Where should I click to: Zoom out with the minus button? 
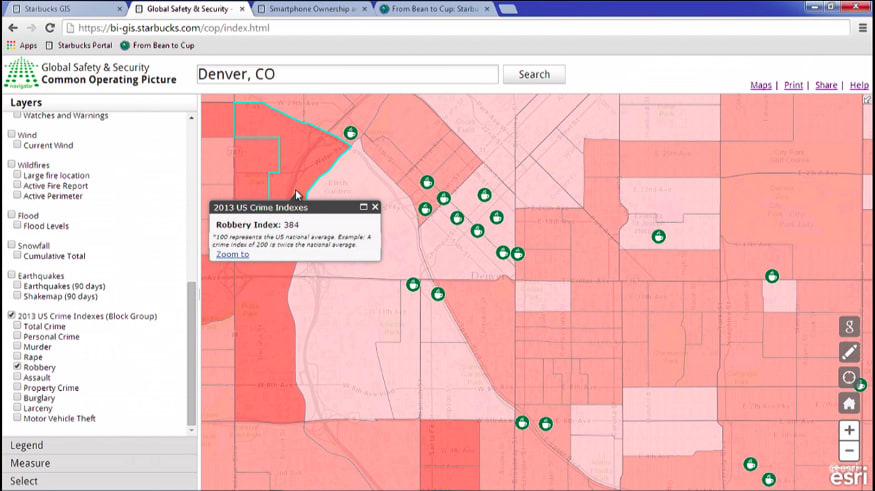click(x=849, y=451)
